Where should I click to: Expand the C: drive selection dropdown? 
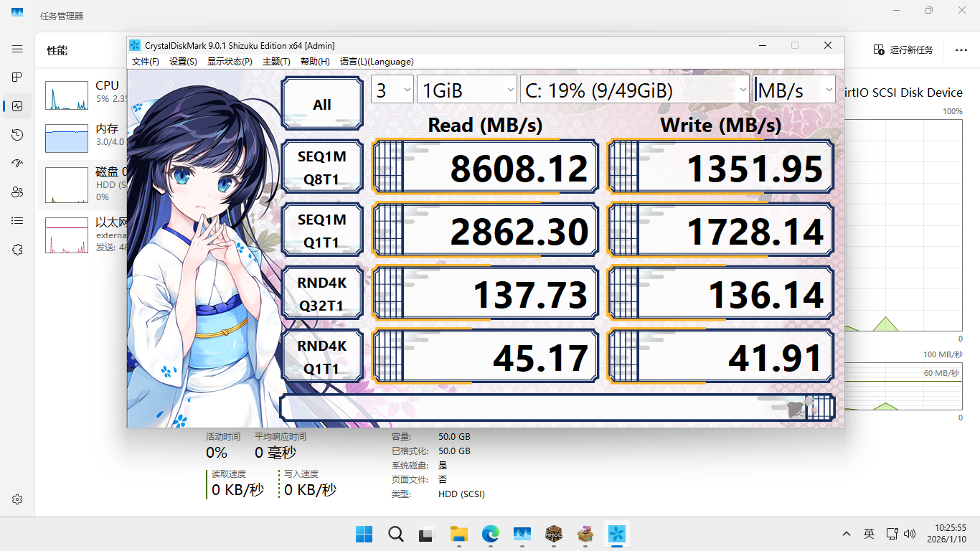[x=635, y=90]
